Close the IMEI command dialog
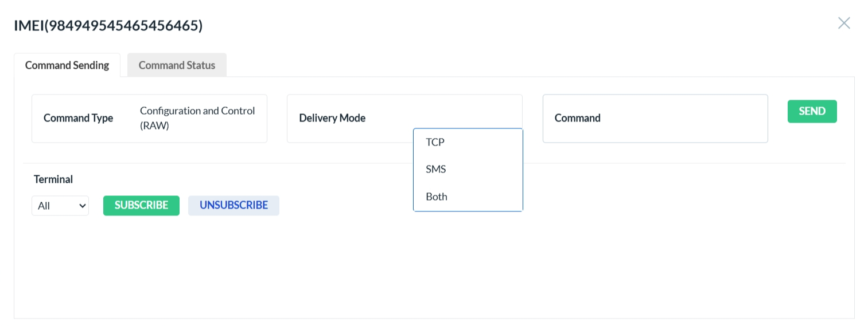This screenshot has width=868, height=326. click(x=844, y=23)
